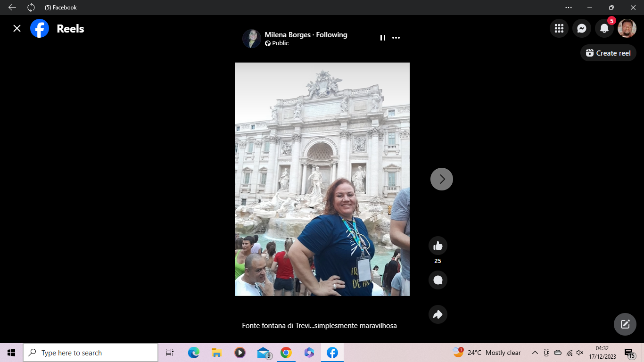Open your account profile picture menu
644x362 pixels.
tap(627, 28)
